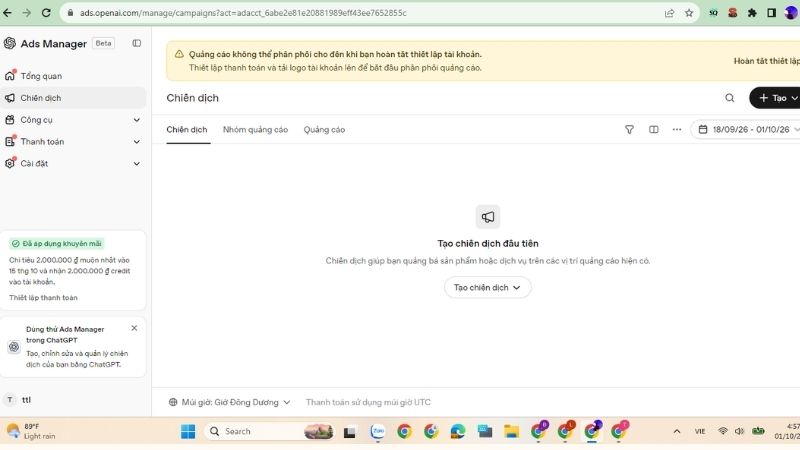
Task: Open the browser side panel icon
Action: pos(771,13)
